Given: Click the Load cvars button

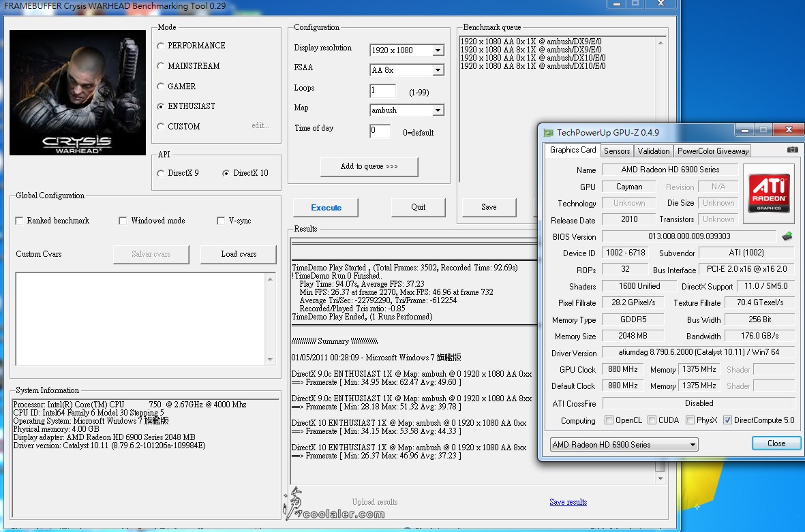Looking at the screenshot, I should coord(238,255).
